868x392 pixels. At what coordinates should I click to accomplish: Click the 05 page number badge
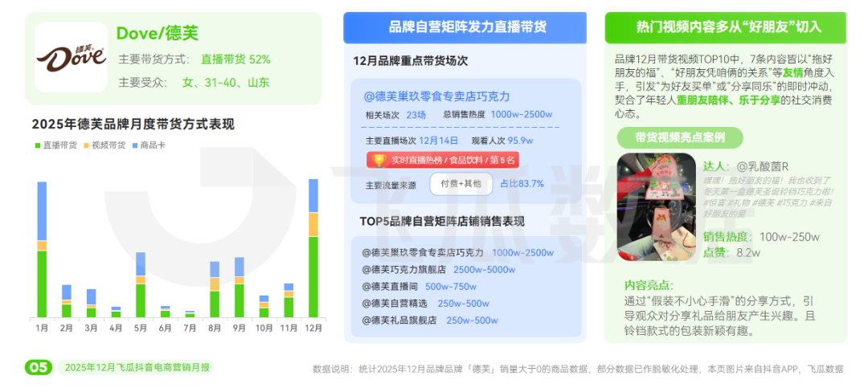[x=39, y=367]
